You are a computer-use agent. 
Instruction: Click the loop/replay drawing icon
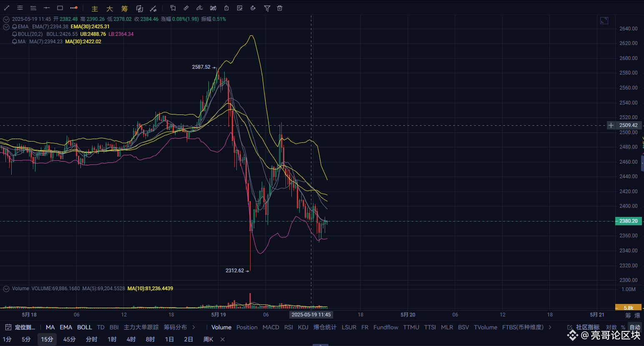pos(140,9)
